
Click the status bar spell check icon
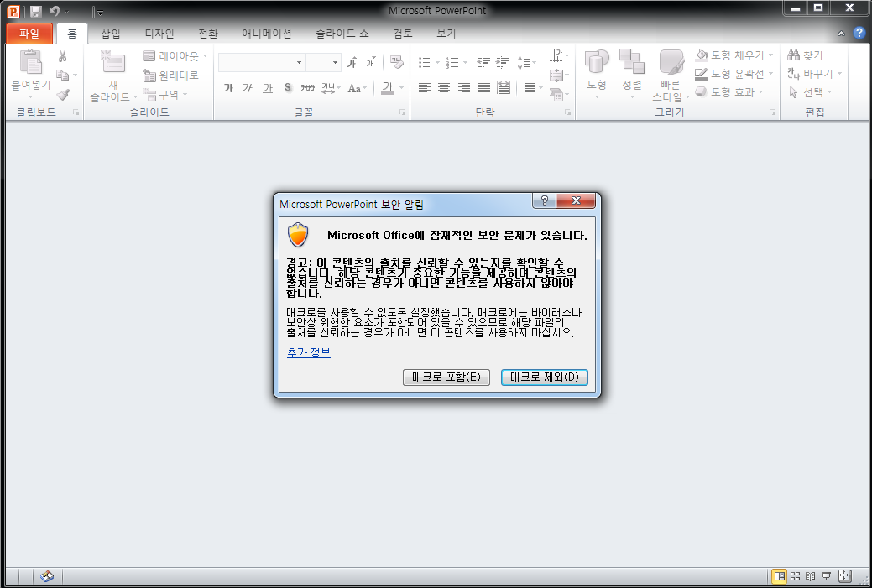pyautogui.click(x=47, y=577)
